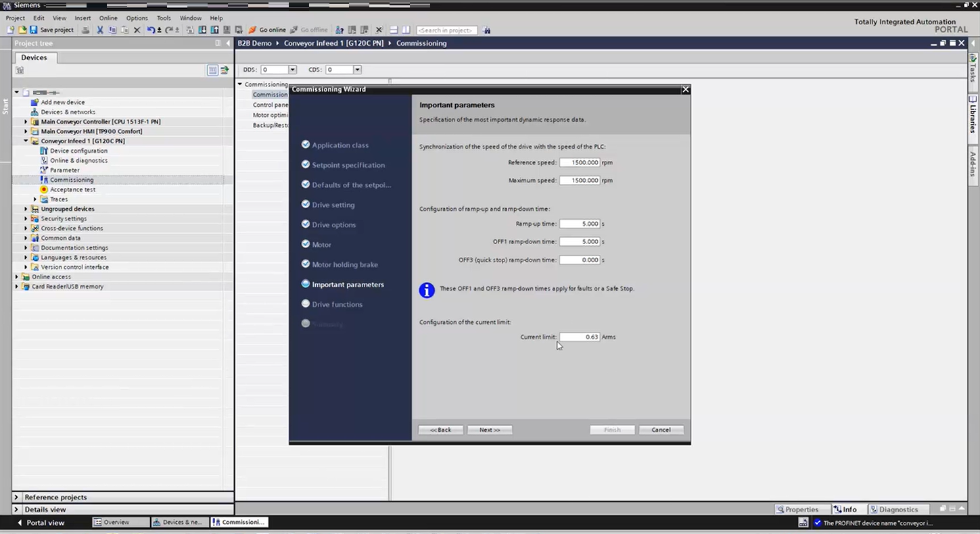Open the CDS dropdown
The image size is (980, 534).
[357, 70]
